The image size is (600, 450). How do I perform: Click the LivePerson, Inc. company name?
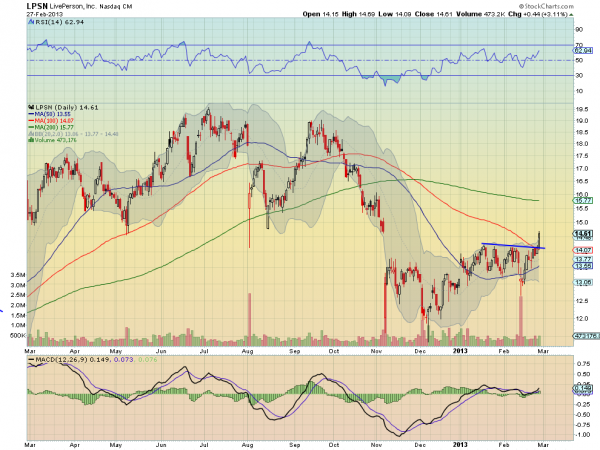[x=73, y=7]
